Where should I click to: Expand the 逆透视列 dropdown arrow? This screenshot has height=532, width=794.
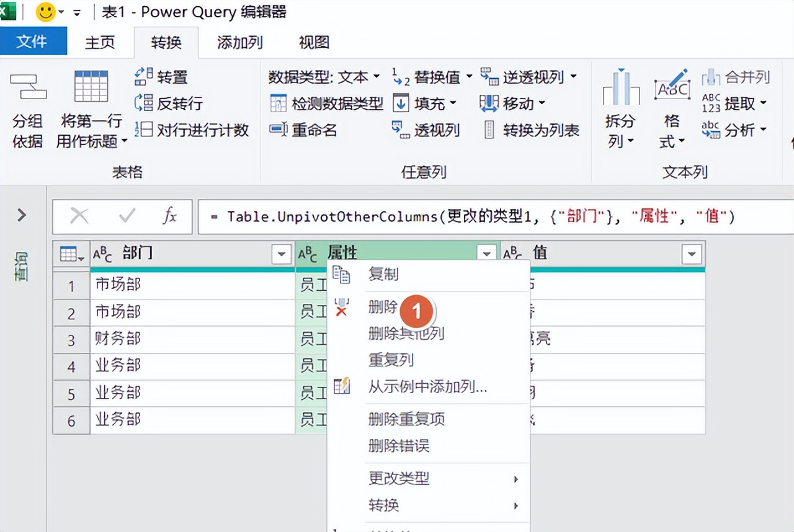[x=573, y=77]
